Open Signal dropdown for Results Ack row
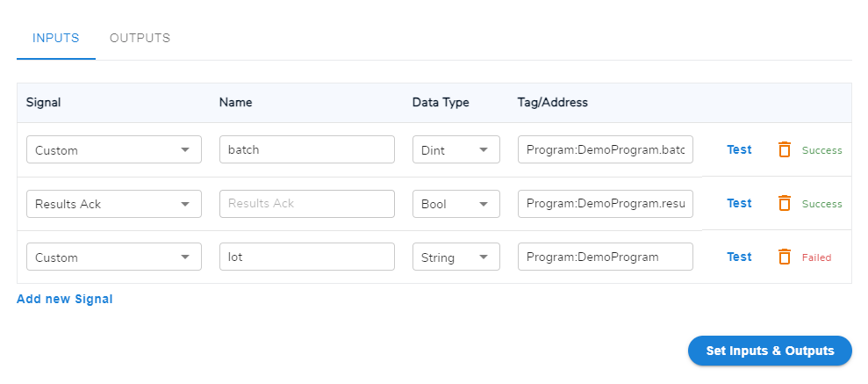Viewport: 868px width, 384px height. [x=114, y=204]
